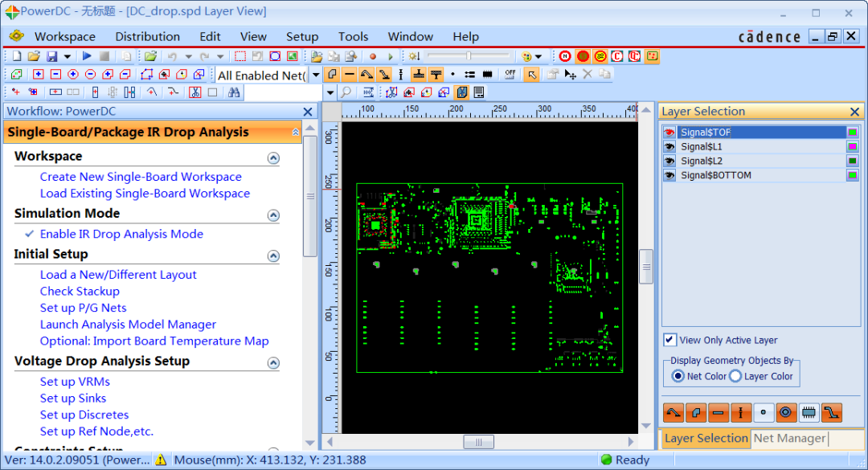Viewport: 868px width, 470px height.
Task: Click the Signal$TOP layer color swatch
Action: click(x=853, y=133)
